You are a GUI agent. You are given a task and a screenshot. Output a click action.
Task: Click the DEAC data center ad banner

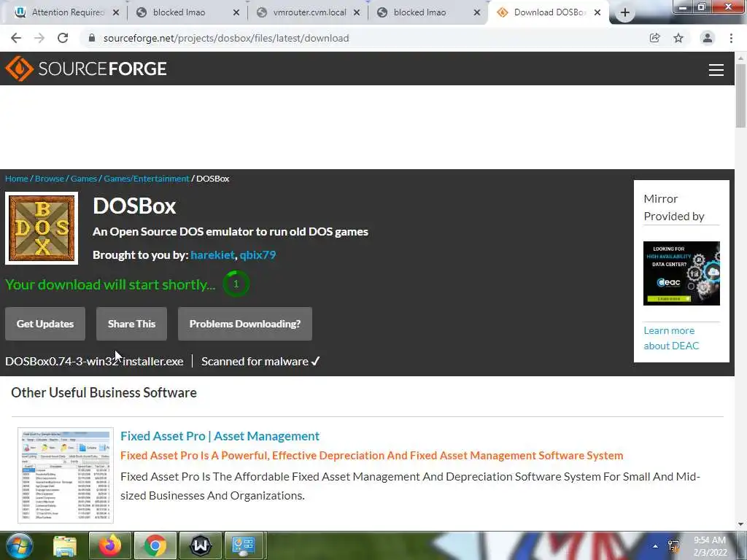(x=681, y=273)
